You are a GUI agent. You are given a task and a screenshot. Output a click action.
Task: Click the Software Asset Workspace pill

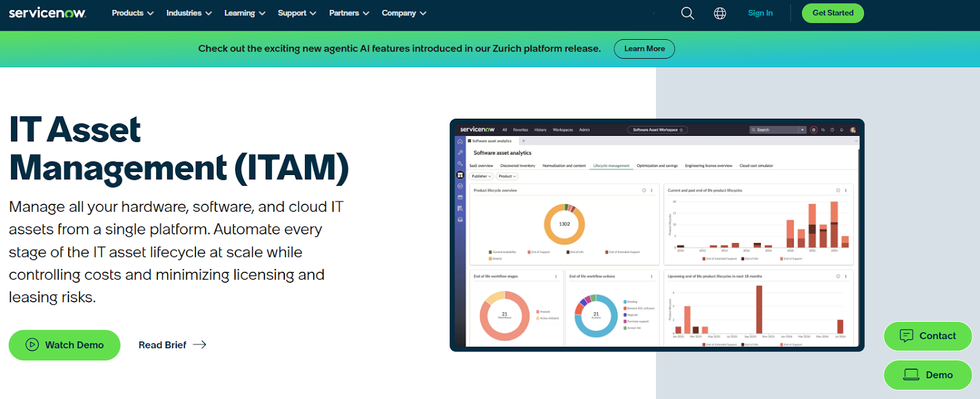point(657,130)
